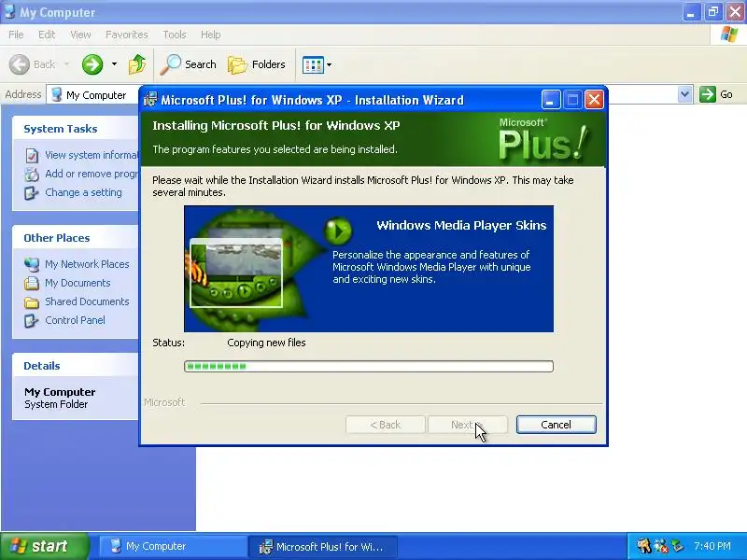Click the Windows flag logo in My Computer
747x560 pixels.
point(729,35)
